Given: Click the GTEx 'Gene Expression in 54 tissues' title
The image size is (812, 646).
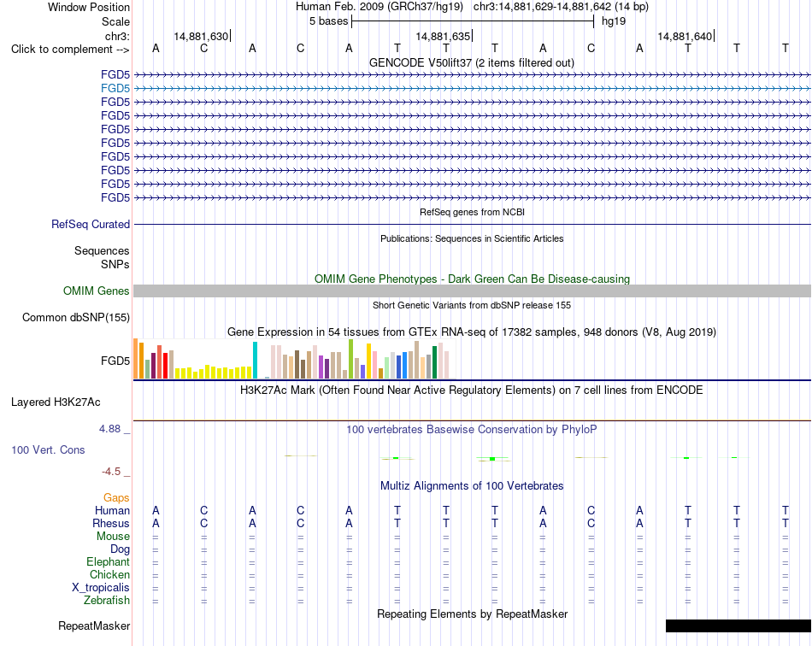Looking at the screenshot, I should 471,332.
